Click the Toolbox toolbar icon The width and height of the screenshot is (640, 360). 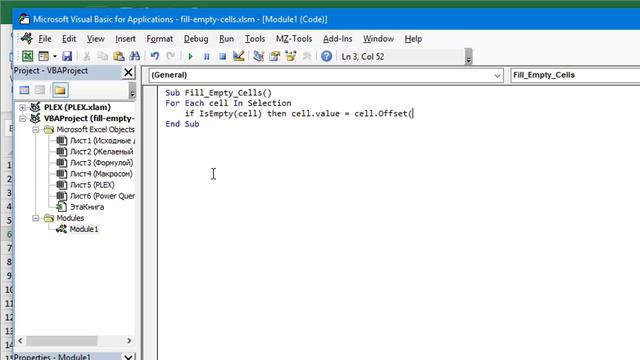coord(307,56)
